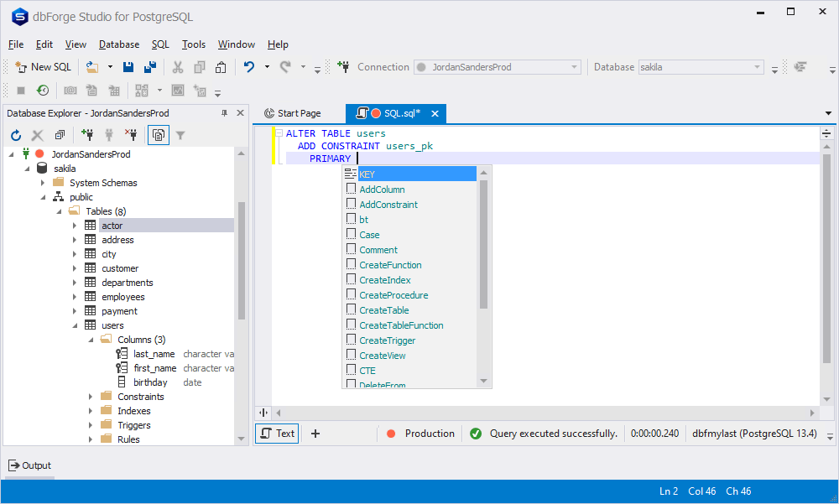
Task: Open the Redo dropdown arrow
Action: point(302,67)
